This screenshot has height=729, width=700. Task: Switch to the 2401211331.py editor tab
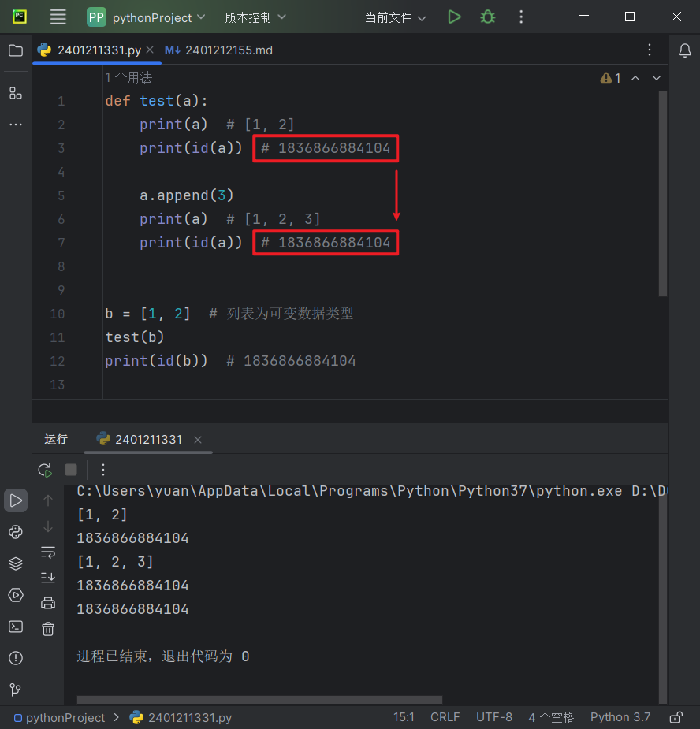point(99,50)
